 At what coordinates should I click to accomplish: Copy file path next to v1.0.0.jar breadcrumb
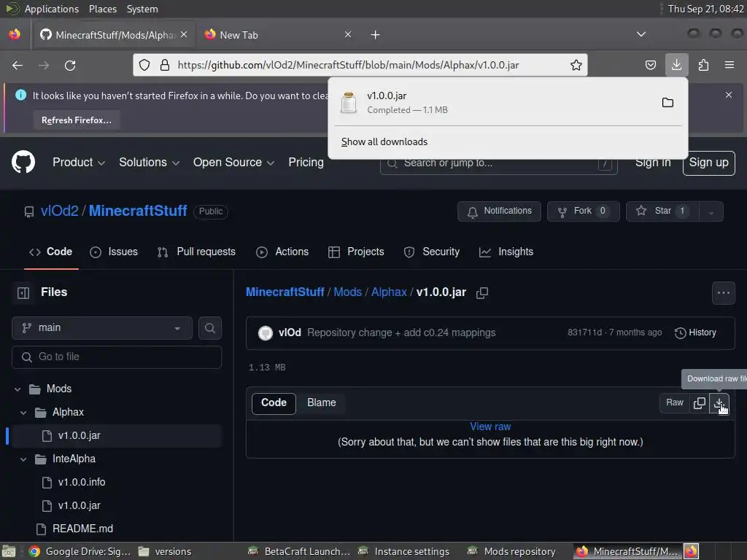click(482, 293)
